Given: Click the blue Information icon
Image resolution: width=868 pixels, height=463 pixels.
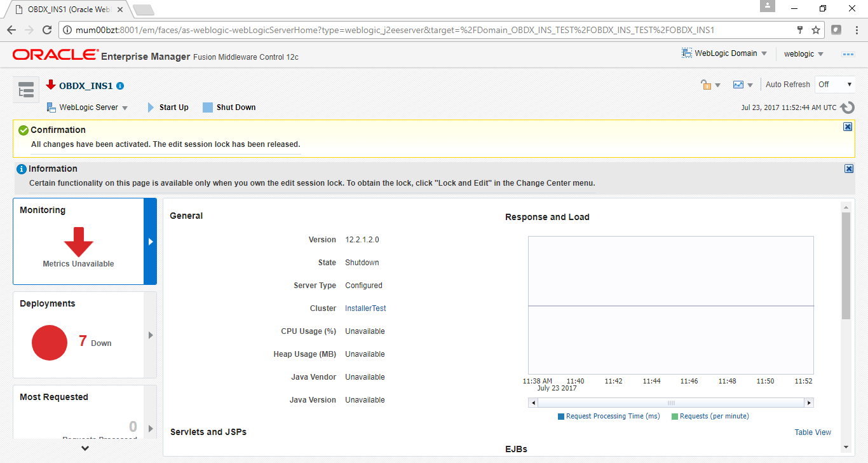Looking at the screenshot, I should pos(22,169).
